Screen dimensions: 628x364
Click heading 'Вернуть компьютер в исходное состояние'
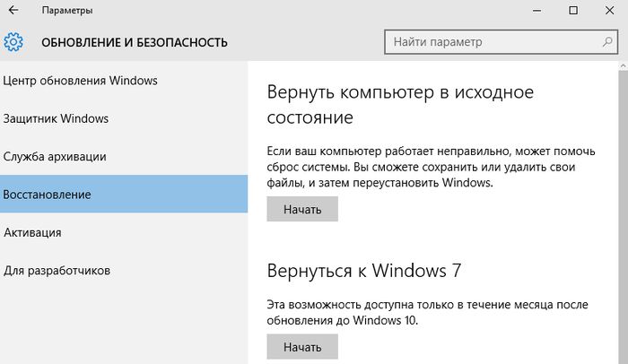tap(400, 104)
